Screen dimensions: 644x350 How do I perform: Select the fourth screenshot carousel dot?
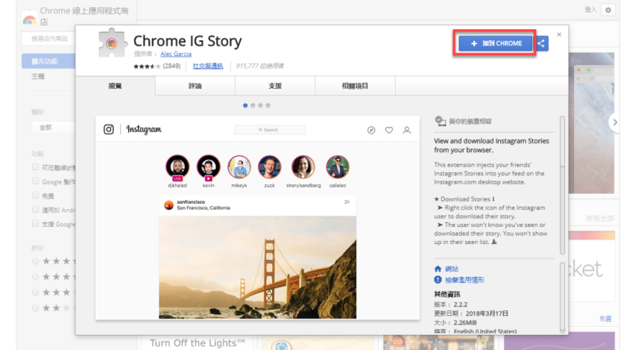click(x=268, y=106)
